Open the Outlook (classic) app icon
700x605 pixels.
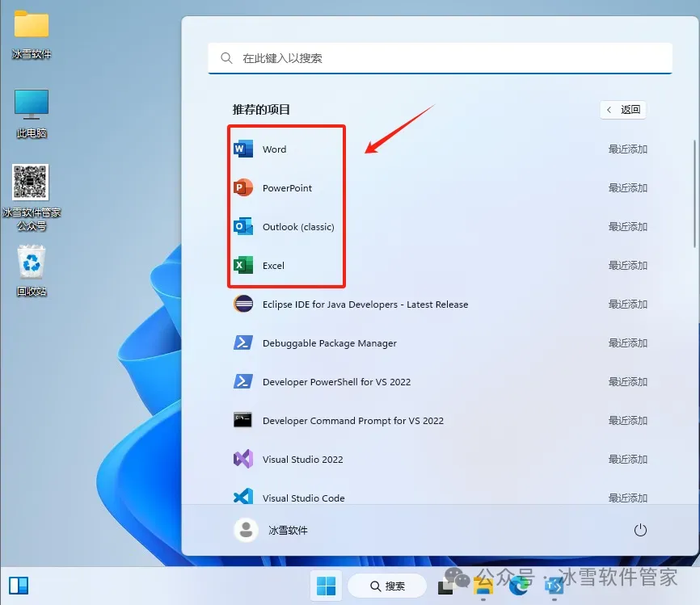pyautogui.click(x=243, y=227)
